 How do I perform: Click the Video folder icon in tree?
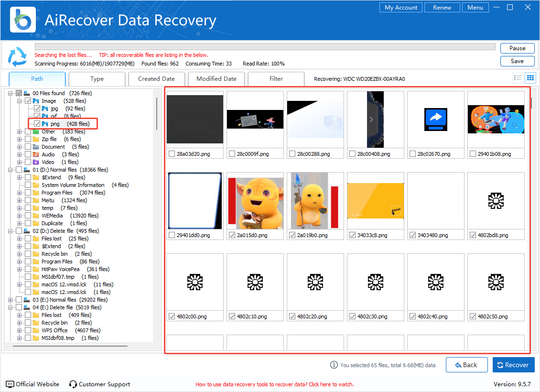tap(36, 162)
